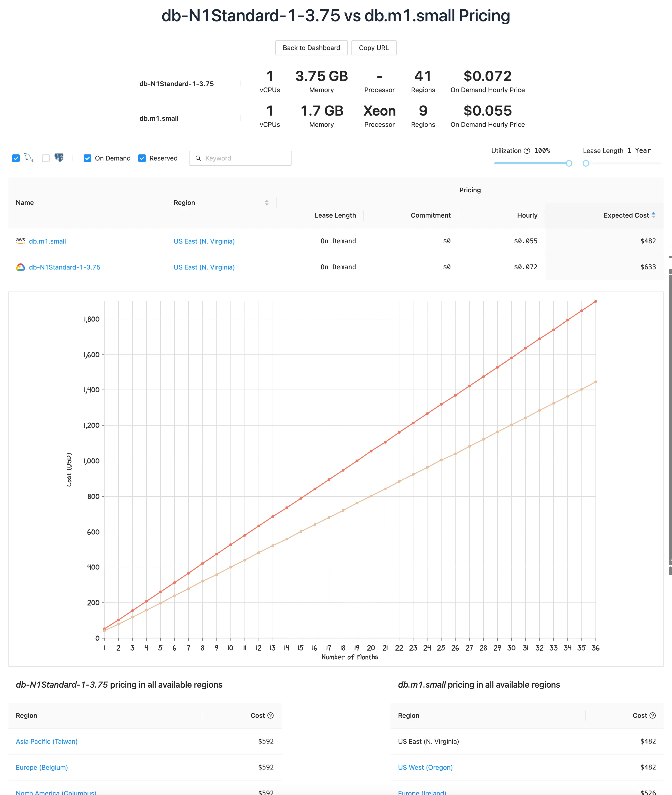Click the PostgreSQL elephant icon
This screenshot has width=672, height=795.
point(59,158)
